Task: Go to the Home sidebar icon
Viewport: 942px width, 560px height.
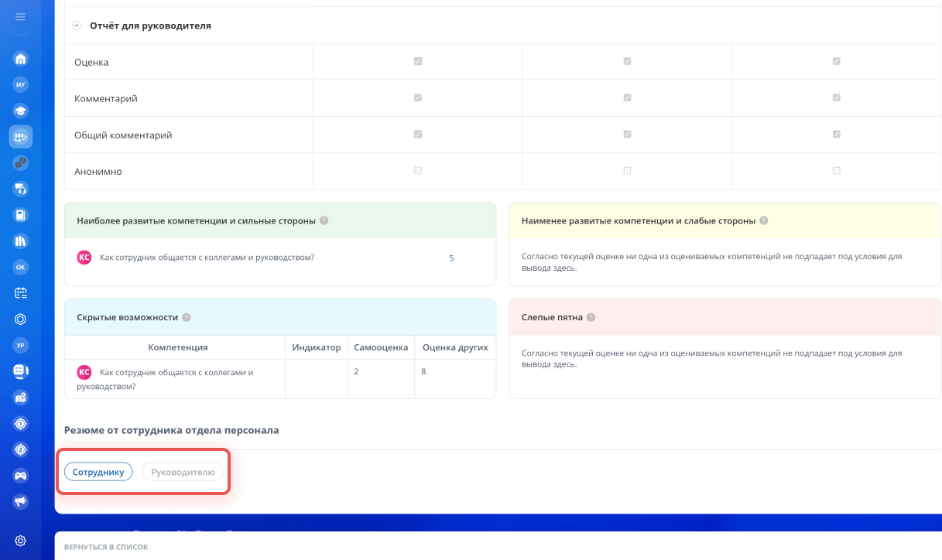Action: pyautogui.click(x=21, y=59)
